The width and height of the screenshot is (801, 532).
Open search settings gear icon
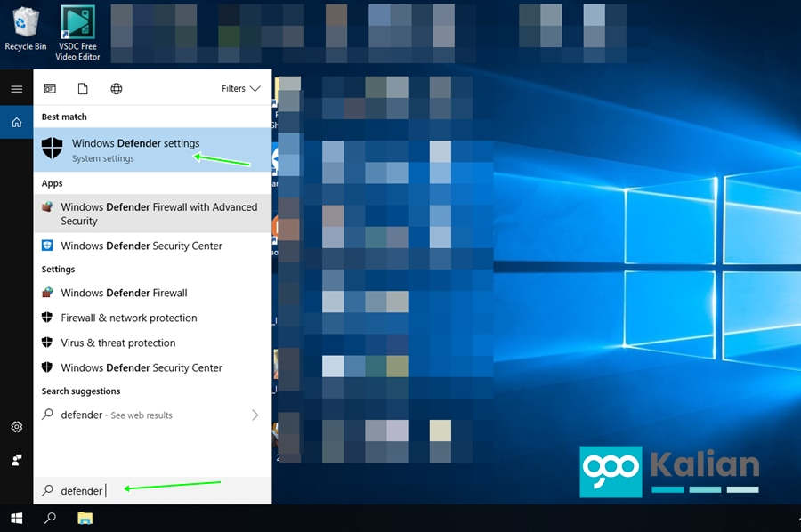(16, 427)
